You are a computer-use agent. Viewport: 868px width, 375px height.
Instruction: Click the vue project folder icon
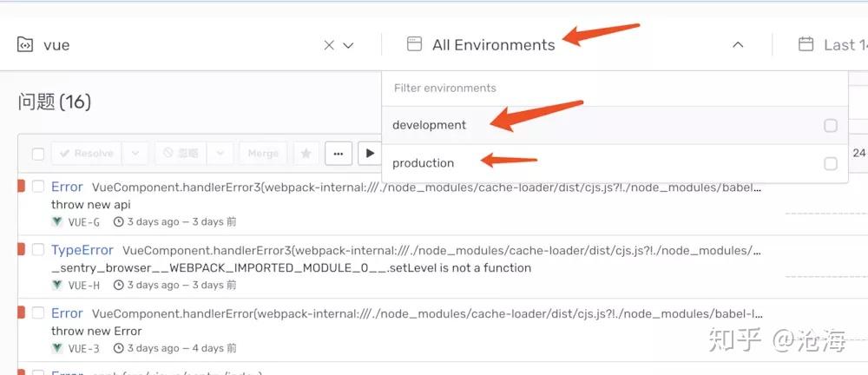click(25, 45)
